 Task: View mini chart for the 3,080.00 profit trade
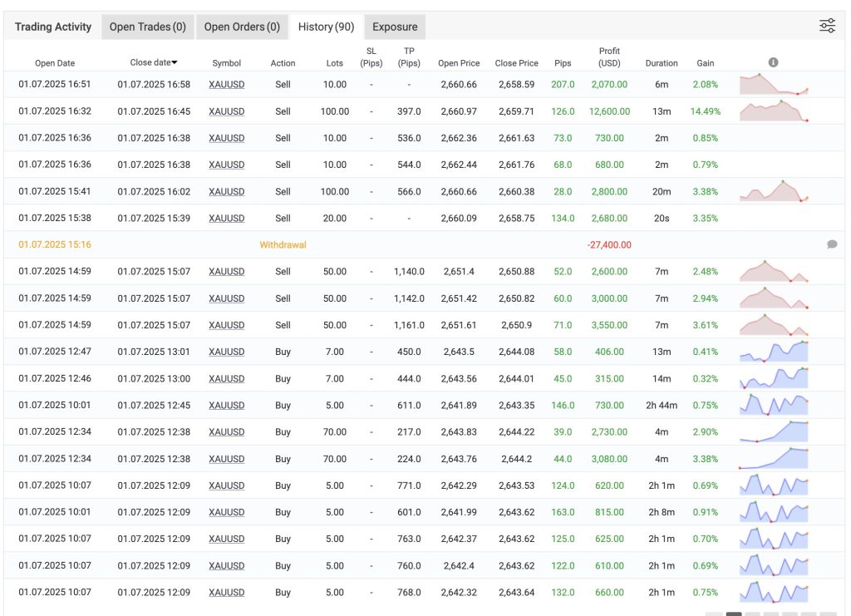coord(774,459)
